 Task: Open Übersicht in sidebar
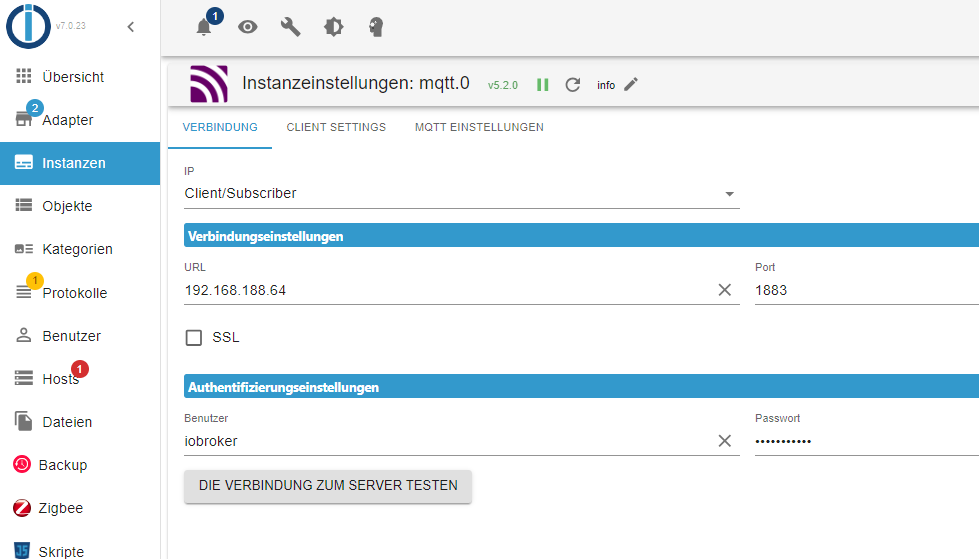pos(80,77)
